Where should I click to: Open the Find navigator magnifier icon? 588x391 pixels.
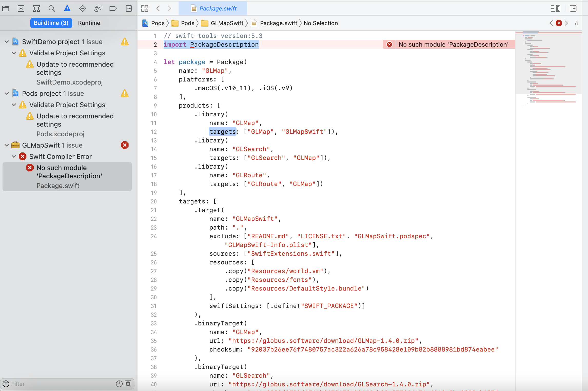pyautogui.click(x=52, y=8)
